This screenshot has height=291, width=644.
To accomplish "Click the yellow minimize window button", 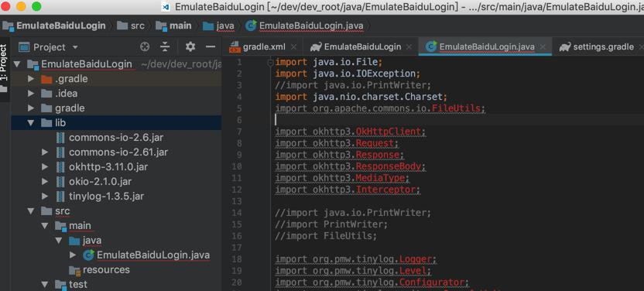I will (21, 6).
